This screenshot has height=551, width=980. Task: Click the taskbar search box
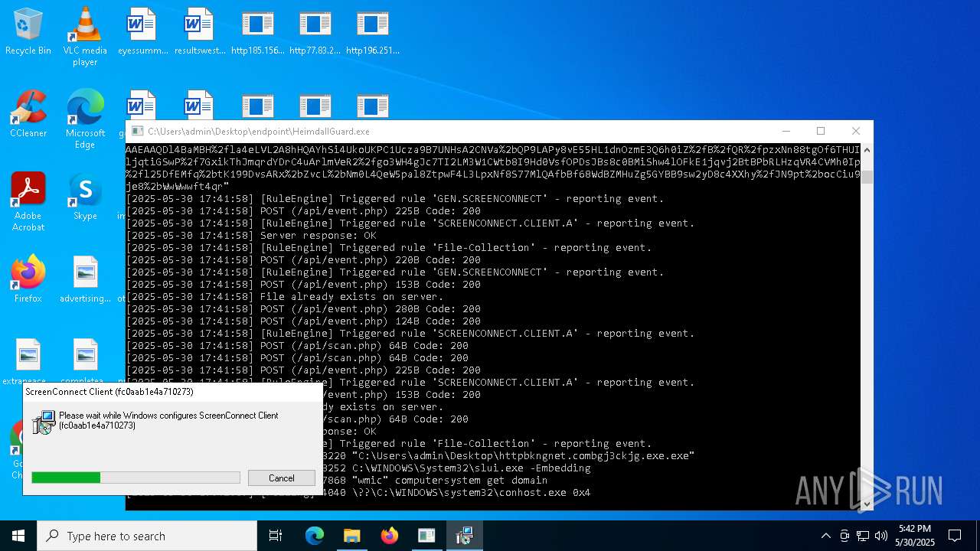147,536
